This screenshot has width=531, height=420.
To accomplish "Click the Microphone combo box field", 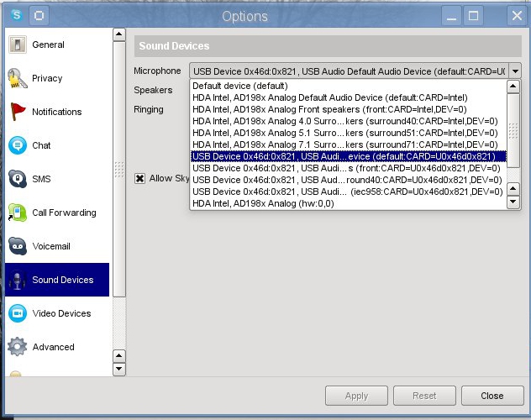I will pos(355,71).
